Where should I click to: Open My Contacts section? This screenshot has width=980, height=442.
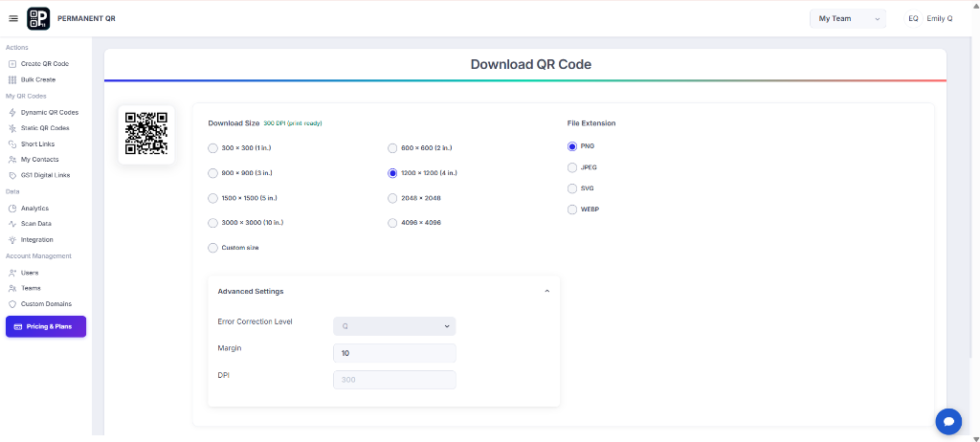pos(40,160)
